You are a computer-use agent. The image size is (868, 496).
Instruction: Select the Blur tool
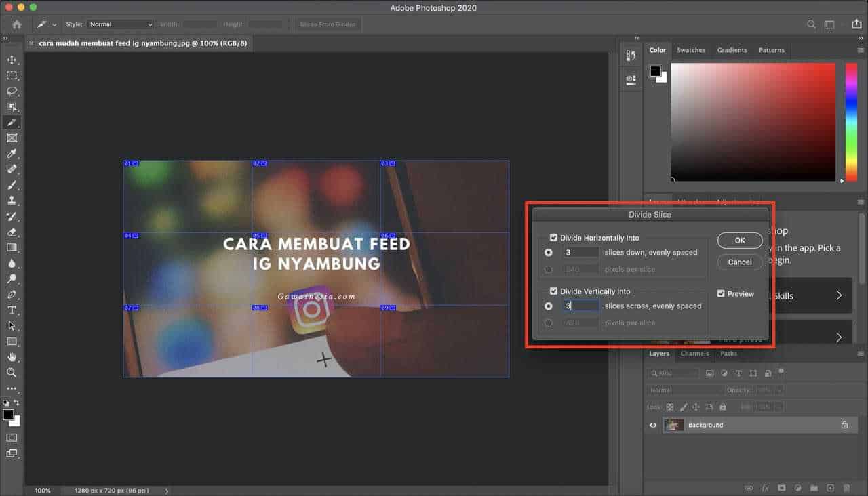pyautogui.click(x=12, y=263)
